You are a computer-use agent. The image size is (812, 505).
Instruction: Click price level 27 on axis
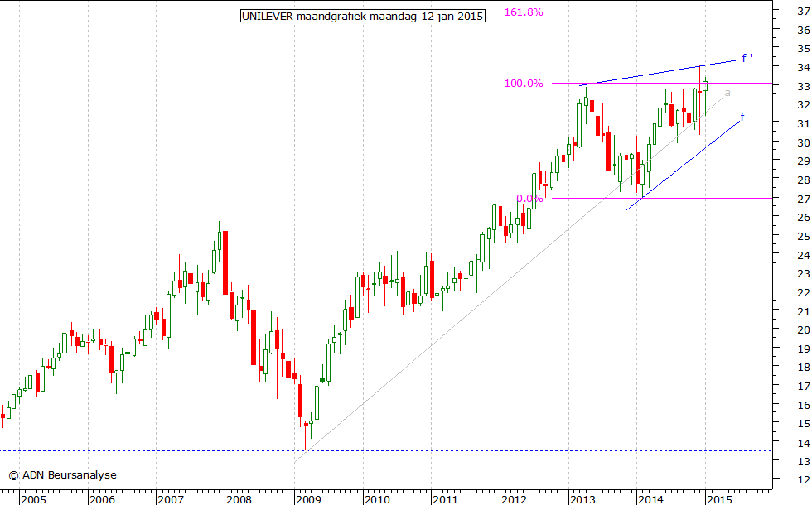tap(804, 200)
